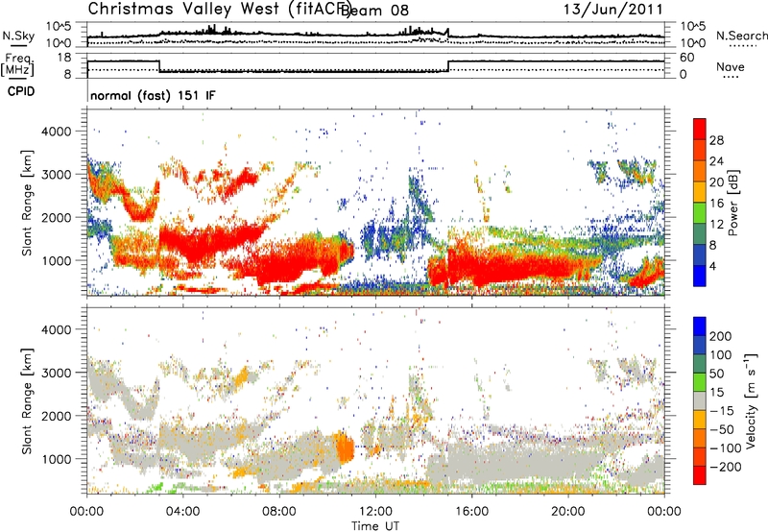The image size is (768, 532).
Task: Click the 'Slant Range [km]' label of the power panel
Action: pos(27,203)
